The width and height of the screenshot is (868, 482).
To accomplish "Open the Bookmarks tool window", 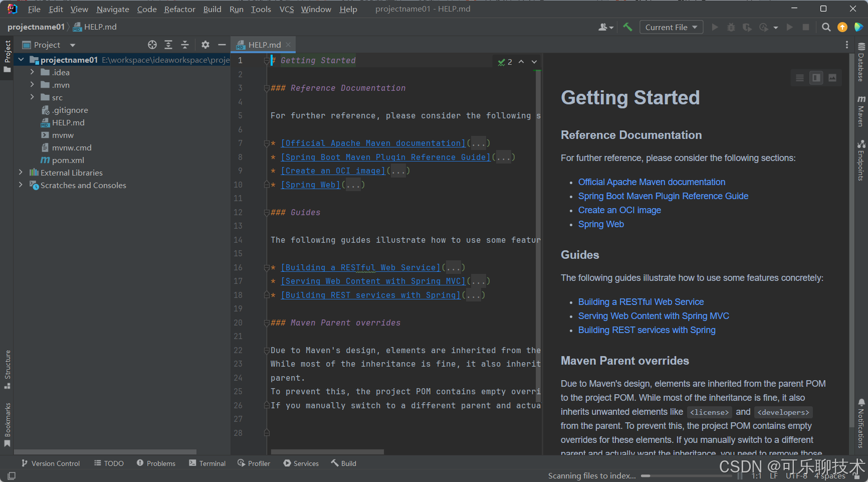I will (8, 424).
